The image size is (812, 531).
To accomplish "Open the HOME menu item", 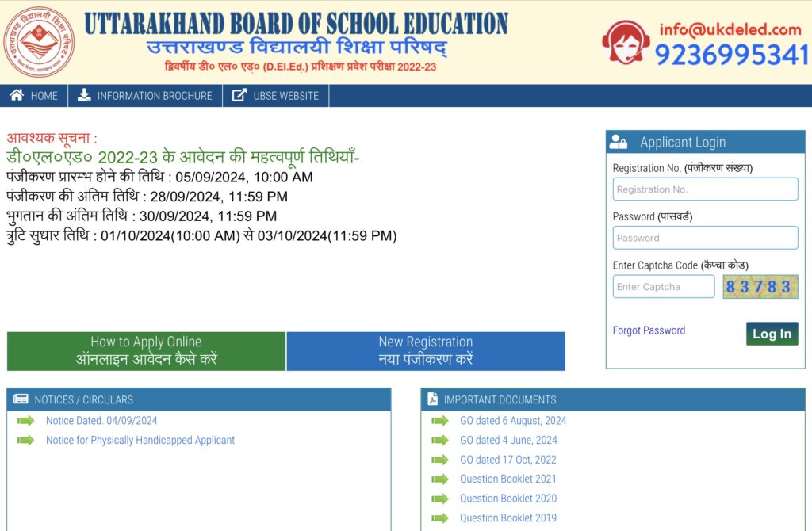I will click(x=33, y=96).
